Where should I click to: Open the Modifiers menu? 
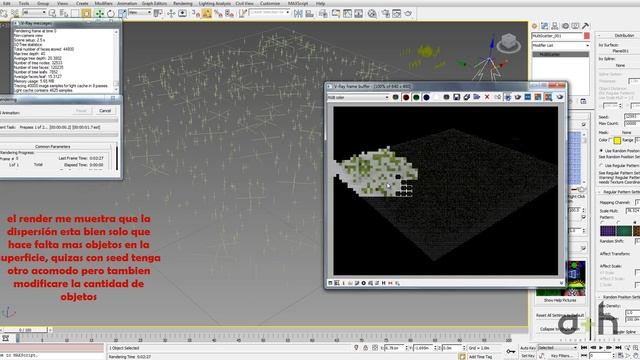103,3
